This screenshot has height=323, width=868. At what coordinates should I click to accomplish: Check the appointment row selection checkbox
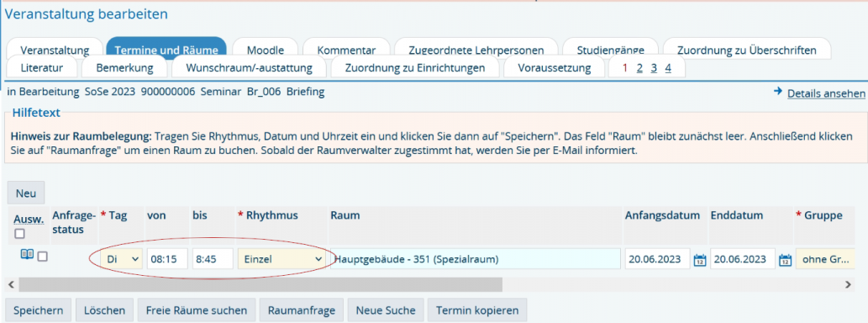[x=42, y=256]
